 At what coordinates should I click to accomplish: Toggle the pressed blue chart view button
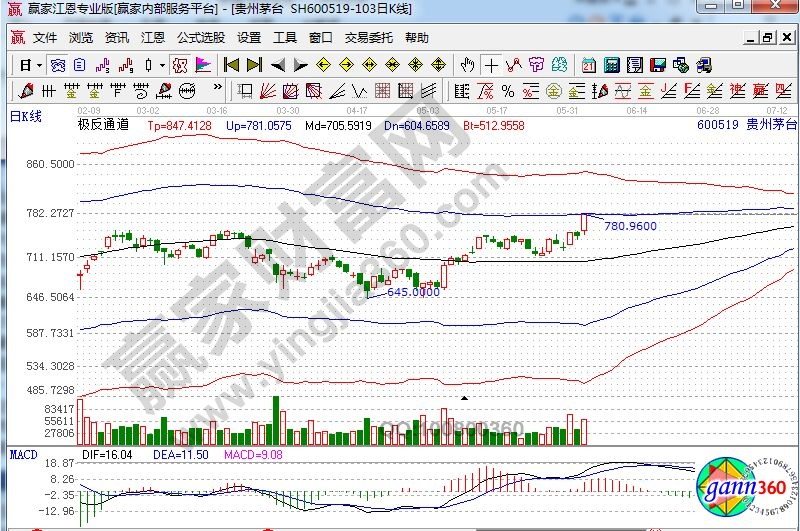pos(58,66)
